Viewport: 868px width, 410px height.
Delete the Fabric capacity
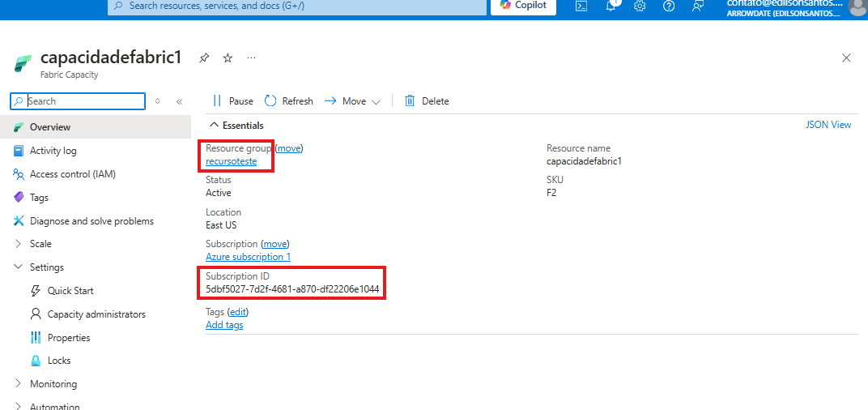[427, 101]
